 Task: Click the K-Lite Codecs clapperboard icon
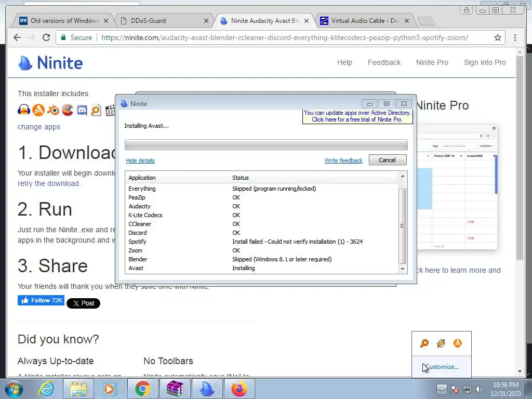(110, 110)
